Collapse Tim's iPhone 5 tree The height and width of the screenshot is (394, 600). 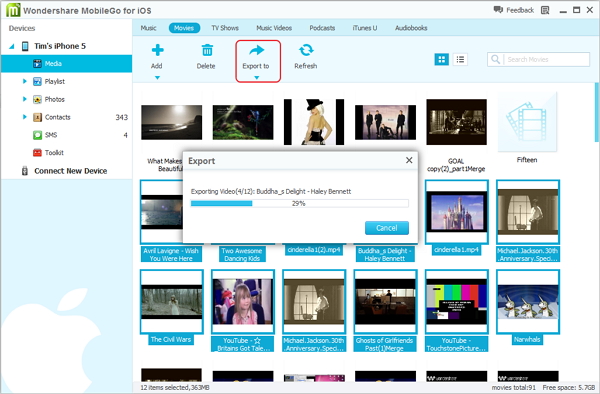(x=11, y=47)
